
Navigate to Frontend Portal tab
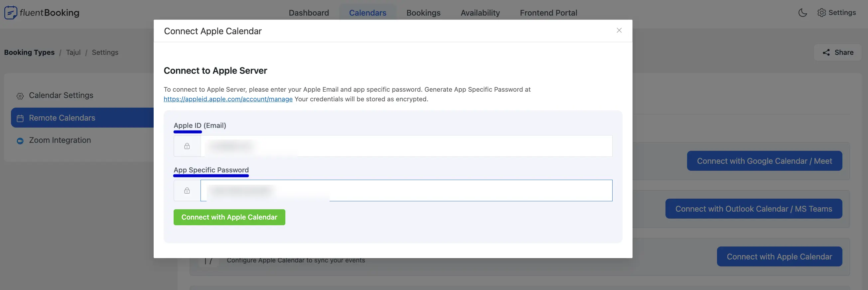point(548,13)
